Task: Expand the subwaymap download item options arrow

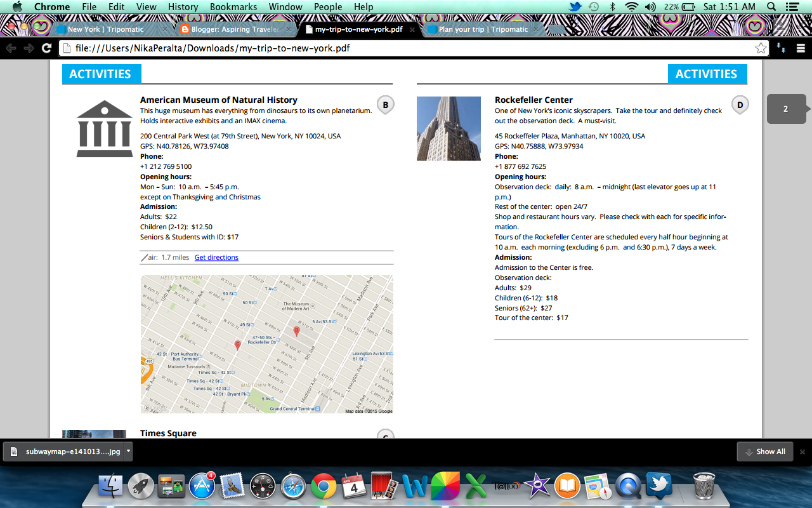Action: point(129,451)
